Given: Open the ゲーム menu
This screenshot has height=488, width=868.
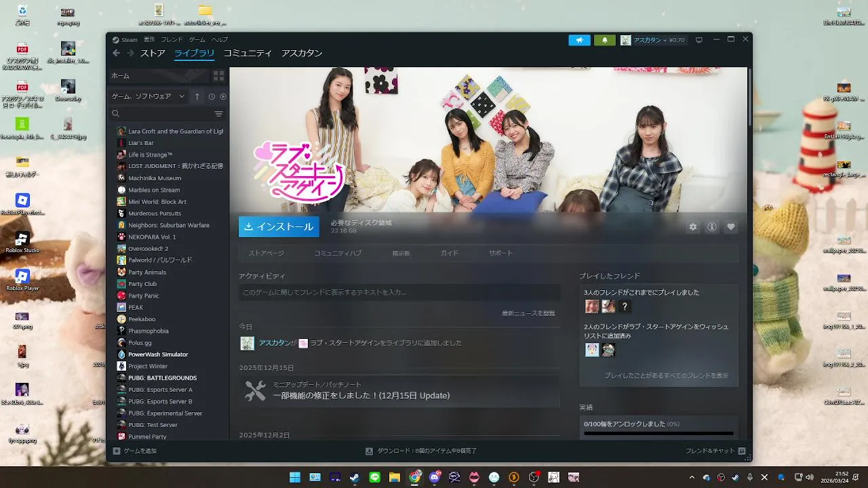Looking at the screenshot, I should (x=197, y=40).
